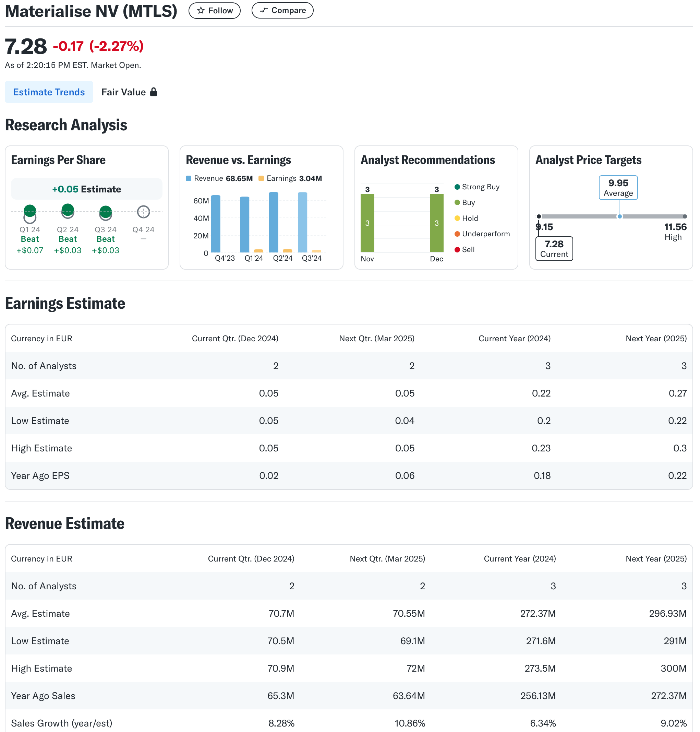Screen dimensions: 700x732
Task: Click the Strong Buy legend dot
Action: 457,187
